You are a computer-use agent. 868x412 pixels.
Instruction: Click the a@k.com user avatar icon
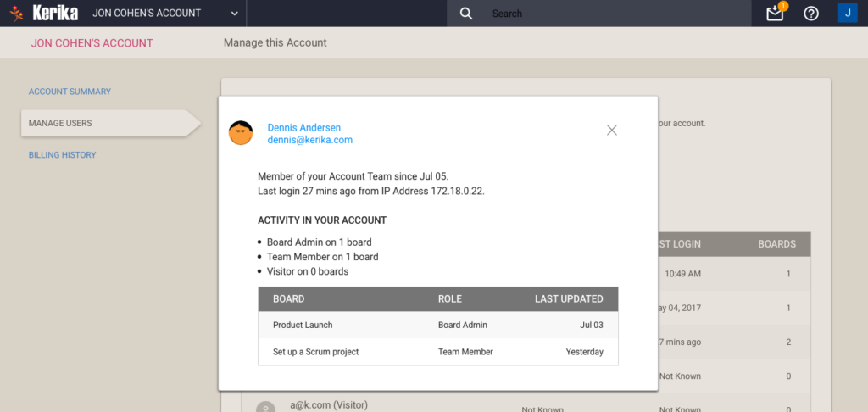[265, 408]
